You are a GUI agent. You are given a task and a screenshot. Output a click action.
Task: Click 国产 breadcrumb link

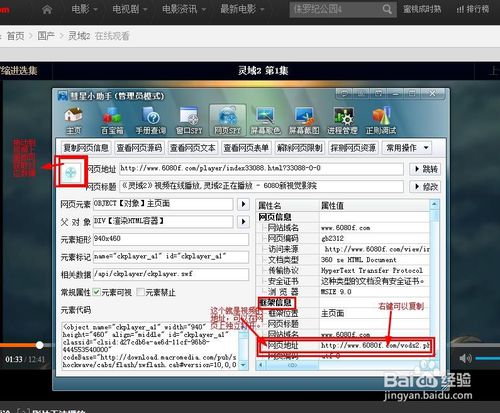pyautogui.click(x=46, y=36)
